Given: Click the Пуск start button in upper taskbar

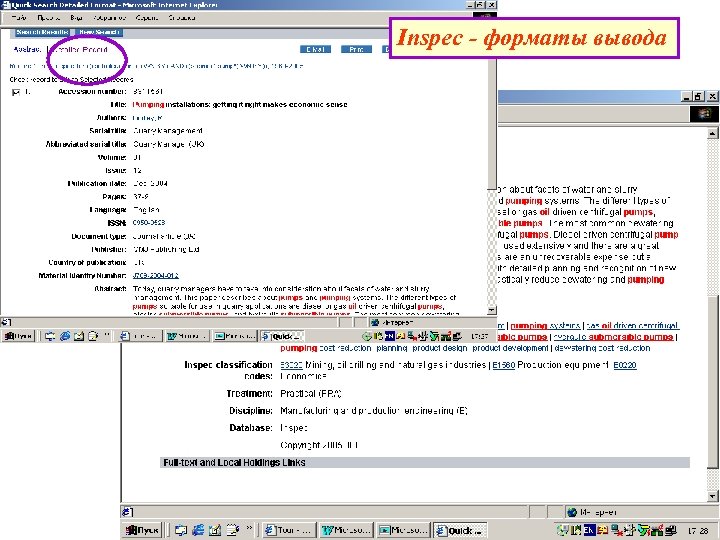Looking at the screenshot, I should click(18, 336).
